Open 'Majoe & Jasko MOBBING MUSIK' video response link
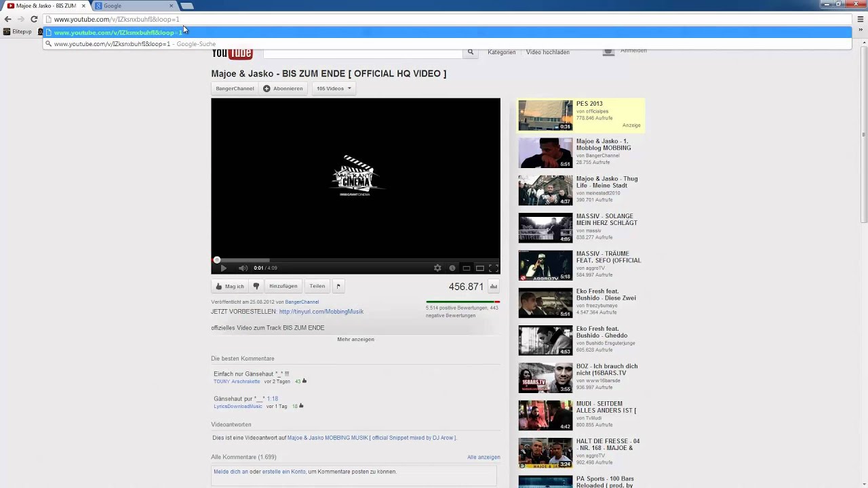Image resolution: width=868 pixels, height=488 pixels. click(372, 438)
